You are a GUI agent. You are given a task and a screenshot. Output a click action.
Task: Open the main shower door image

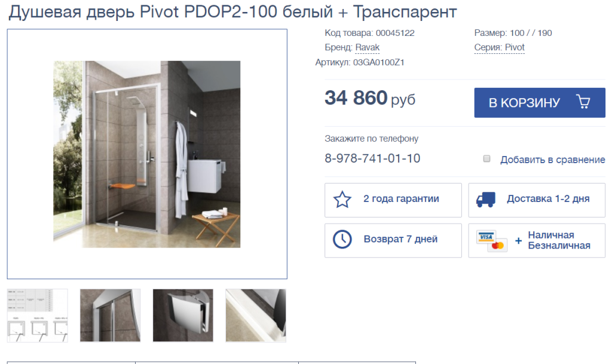[147, 154]
